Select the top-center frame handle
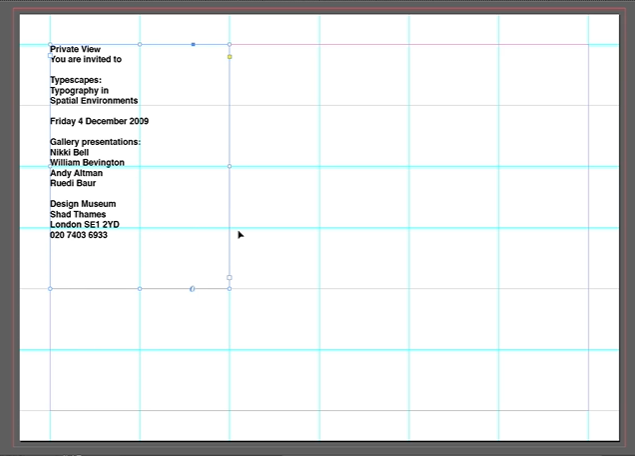The image size is (635, 456). click(140, 45)
